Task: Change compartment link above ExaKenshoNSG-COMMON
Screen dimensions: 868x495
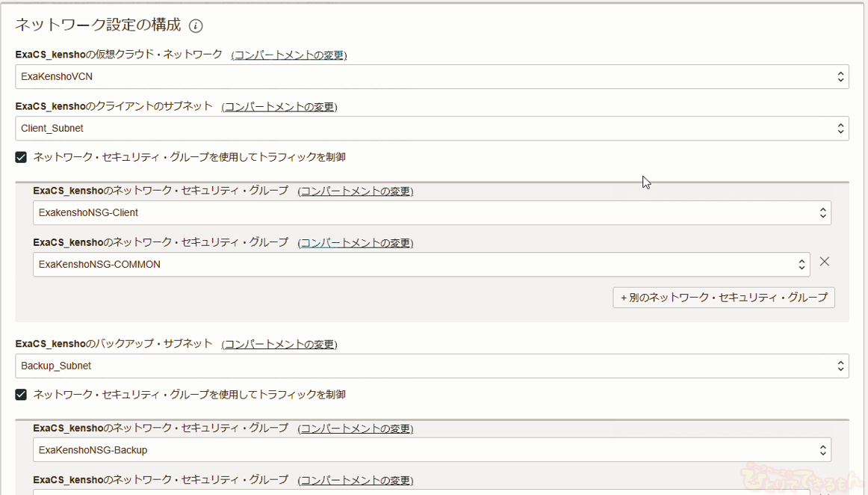Action: coord(356,243)
